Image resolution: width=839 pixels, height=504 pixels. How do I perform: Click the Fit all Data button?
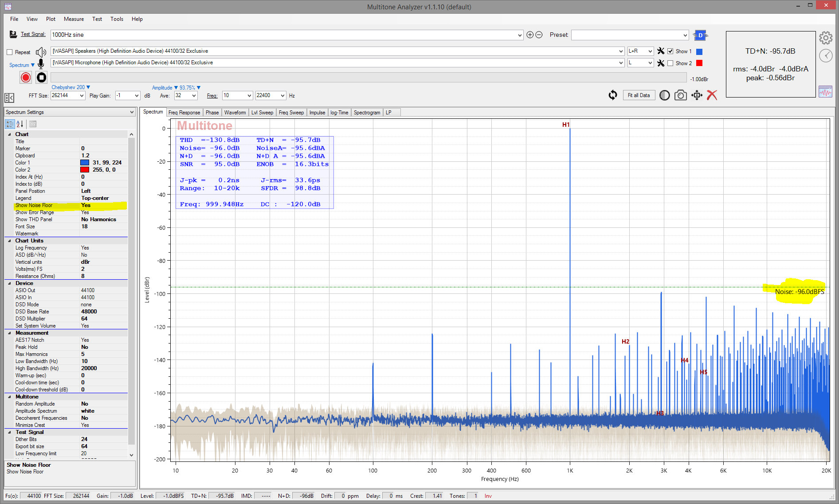click(x=639, y=95)
